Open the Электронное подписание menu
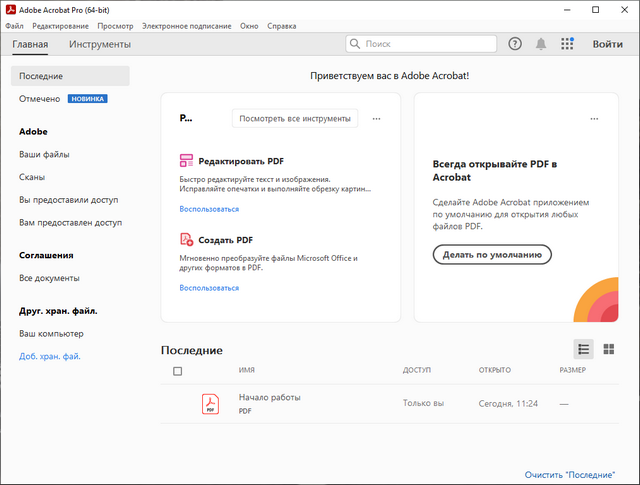Image resolution: width=640 pixels, height=485 pixels. 186,25
